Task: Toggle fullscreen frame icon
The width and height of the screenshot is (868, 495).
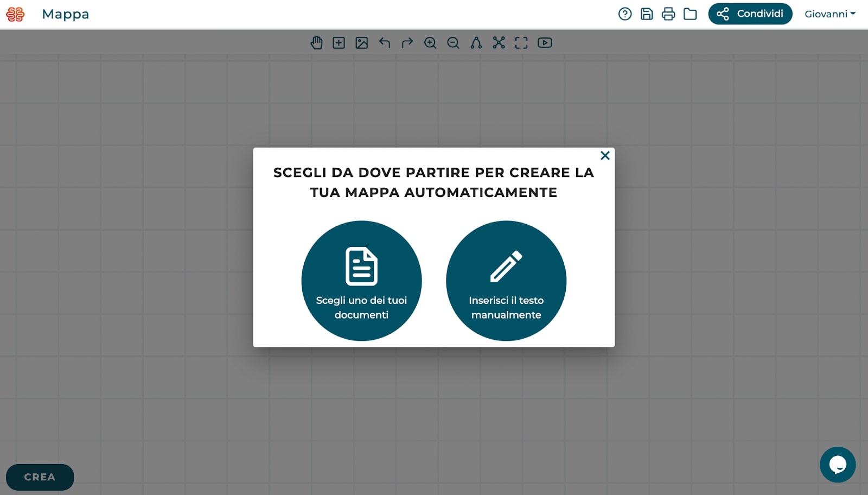Action: (521, 43)
